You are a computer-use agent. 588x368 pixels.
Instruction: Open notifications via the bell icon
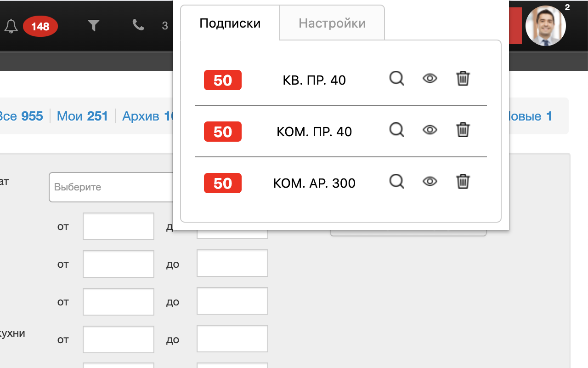(x=11, y=26)
